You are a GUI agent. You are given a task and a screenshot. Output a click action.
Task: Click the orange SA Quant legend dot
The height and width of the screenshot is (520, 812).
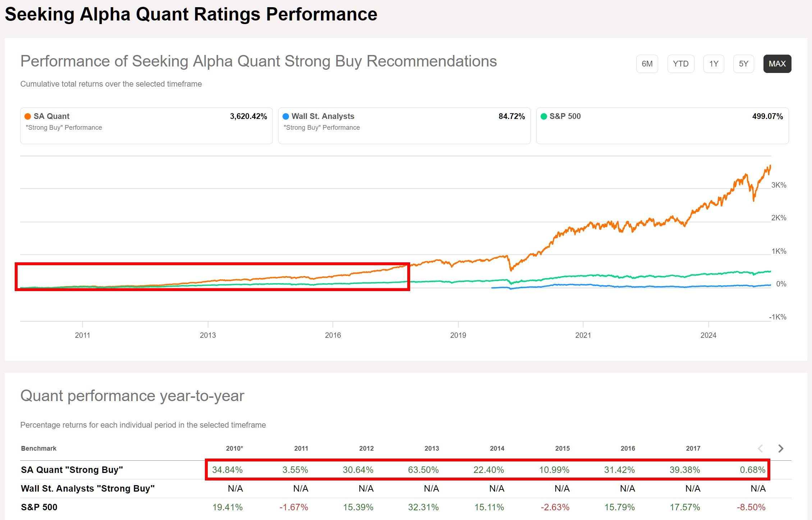click(x=28, y=116)
